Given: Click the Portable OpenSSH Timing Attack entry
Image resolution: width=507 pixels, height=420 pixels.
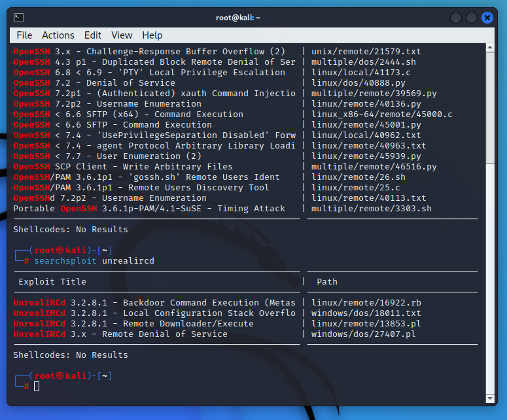Looking at the screenshot, I should (149, 208).
